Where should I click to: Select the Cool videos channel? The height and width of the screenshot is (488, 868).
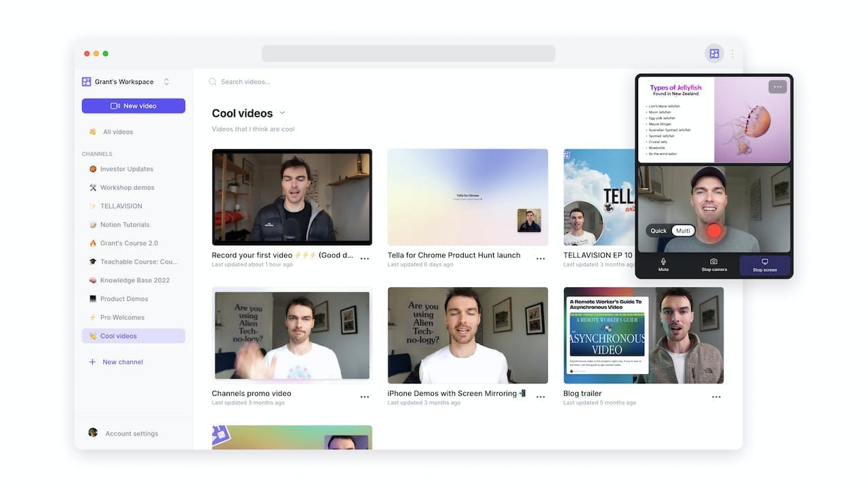coord(134,336)
